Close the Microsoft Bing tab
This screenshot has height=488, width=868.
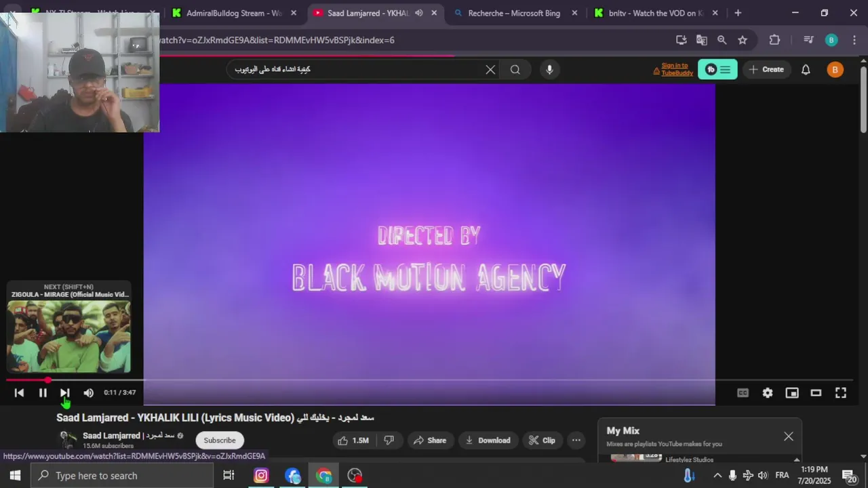[x=574, y=13]
